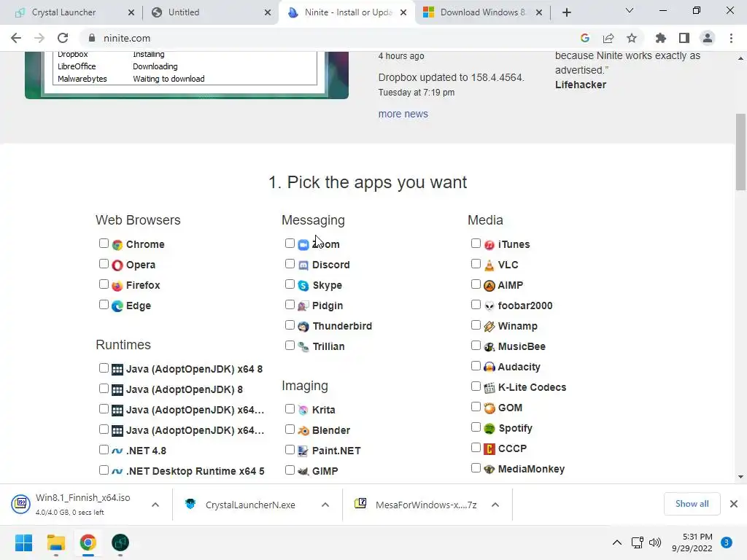Viewport: 747px width, 560px height.
Task: Click Show all downloads button
Action: tap(692, 504)
